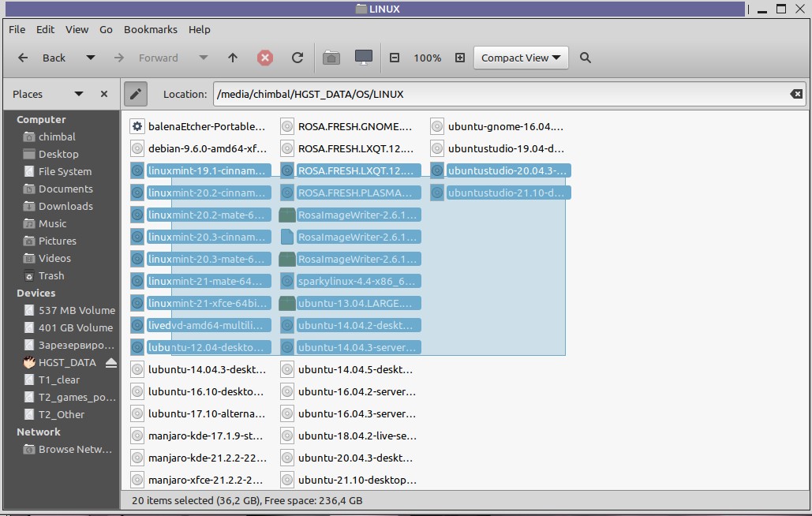812x516 pixels.
Task: Select the T1_clear device
Action: pyautogui.click(x=61, y=380)
